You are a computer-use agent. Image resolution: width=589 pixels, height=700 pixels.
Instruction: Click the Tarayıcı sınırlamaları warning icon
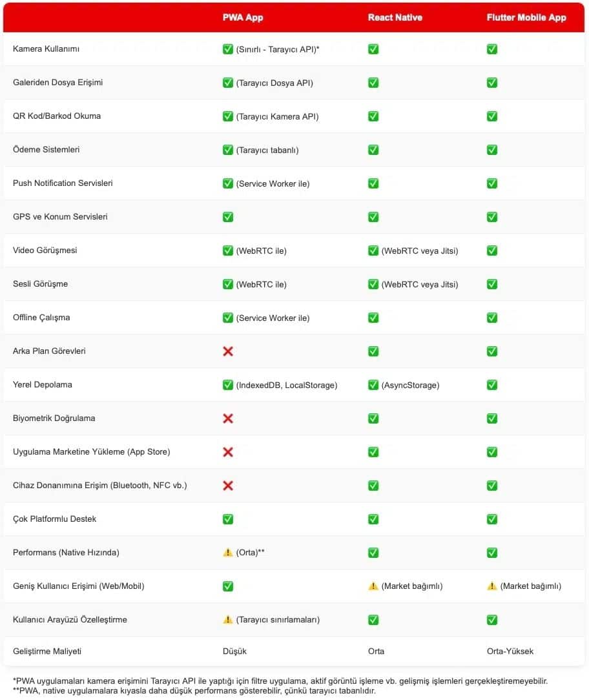click(228, 620)
